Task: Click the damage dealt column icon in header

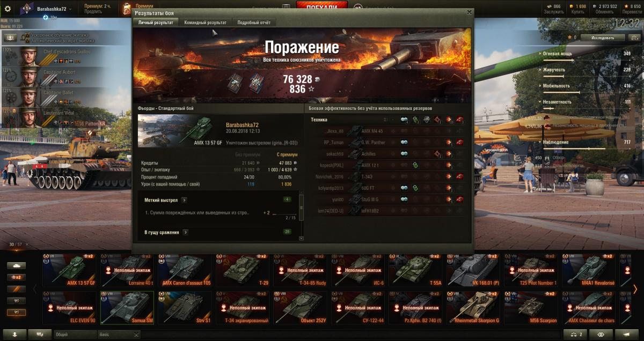Action: pyautogui.click(x=449, y=120)
